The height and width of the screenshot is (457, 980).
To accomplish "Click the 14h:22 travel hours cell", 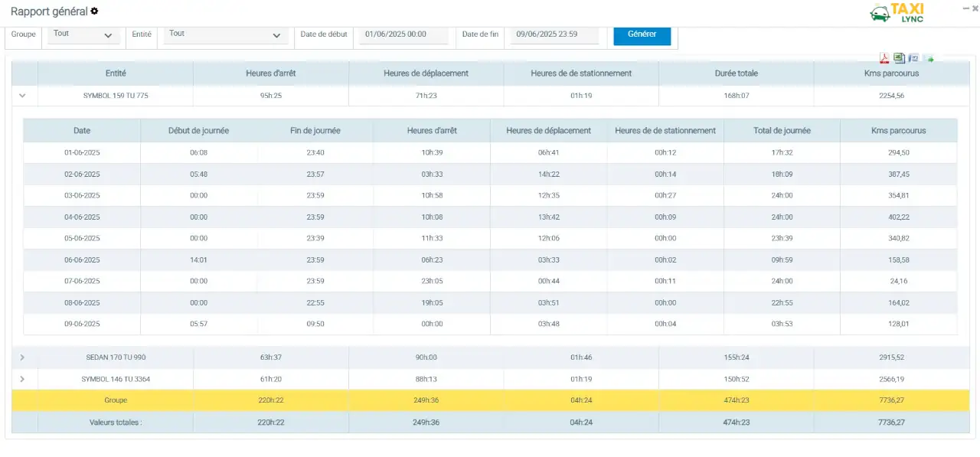I will [549, 175].
